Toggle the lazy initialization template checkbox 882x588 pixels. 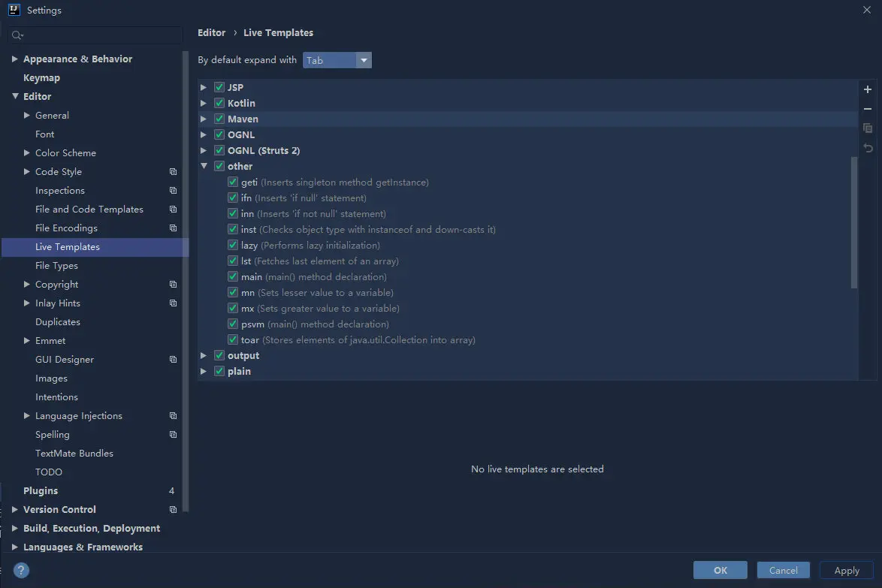tap(233, 245)
